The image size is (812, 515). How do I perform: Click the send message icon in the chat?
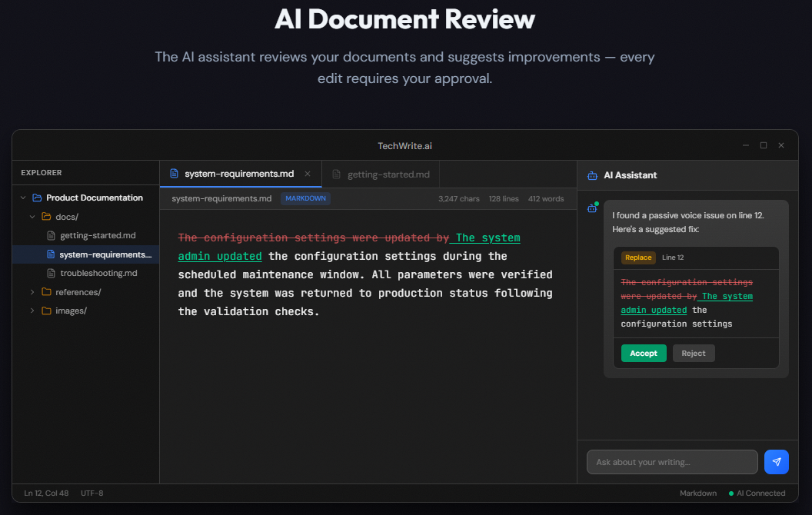coord(776,462)
